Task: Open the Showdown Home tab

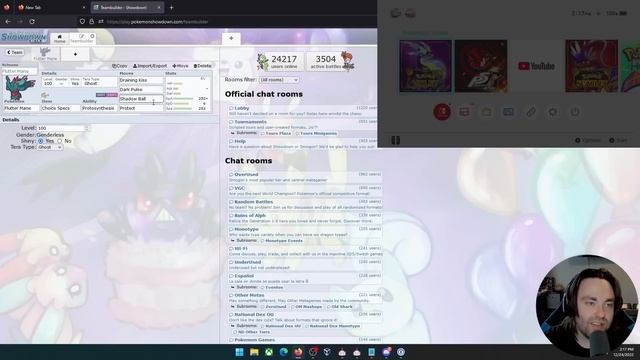Action: pos(60,38)
